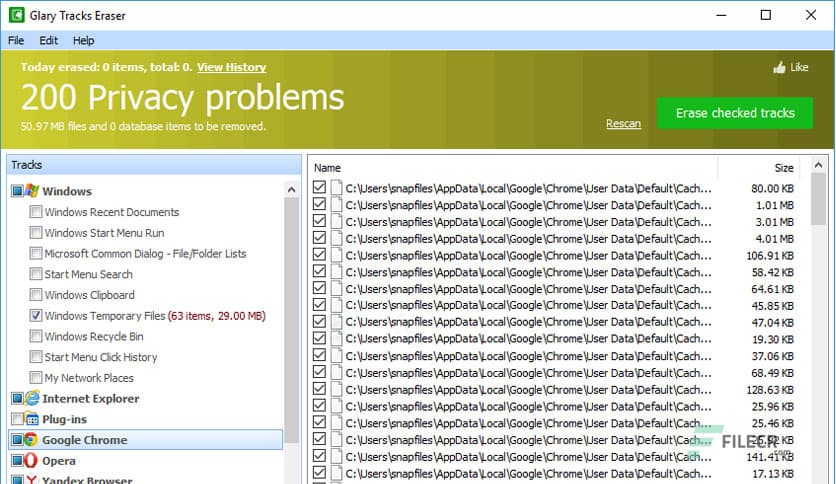Click file icon of the 64.61 KB row

[x=336, y=288]
